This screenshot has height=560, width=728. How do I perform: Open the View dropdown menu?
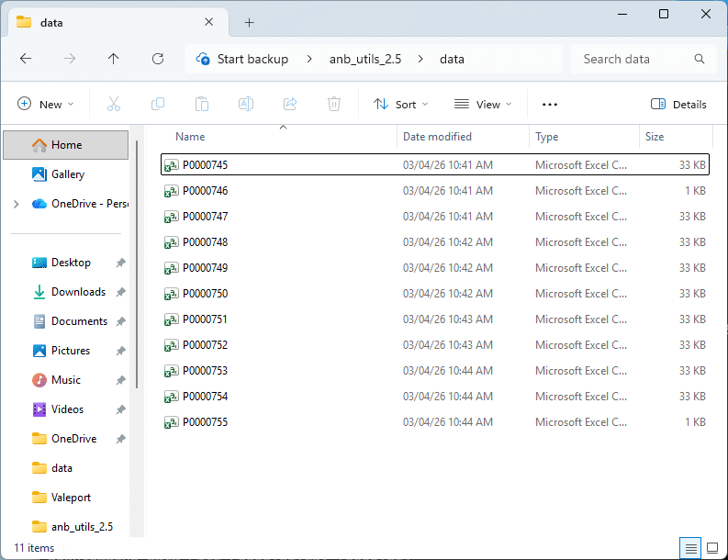(483, 104)
